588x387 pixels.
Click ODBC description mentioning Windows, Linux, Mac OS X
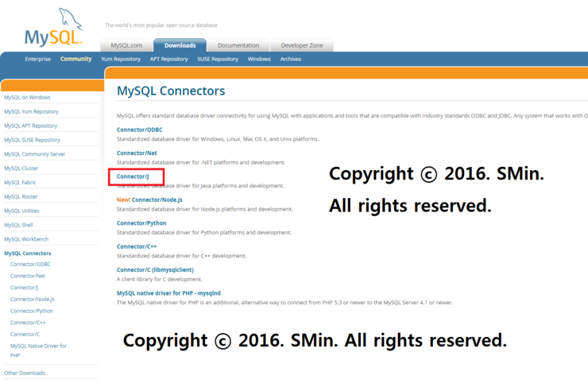(218, 139)
